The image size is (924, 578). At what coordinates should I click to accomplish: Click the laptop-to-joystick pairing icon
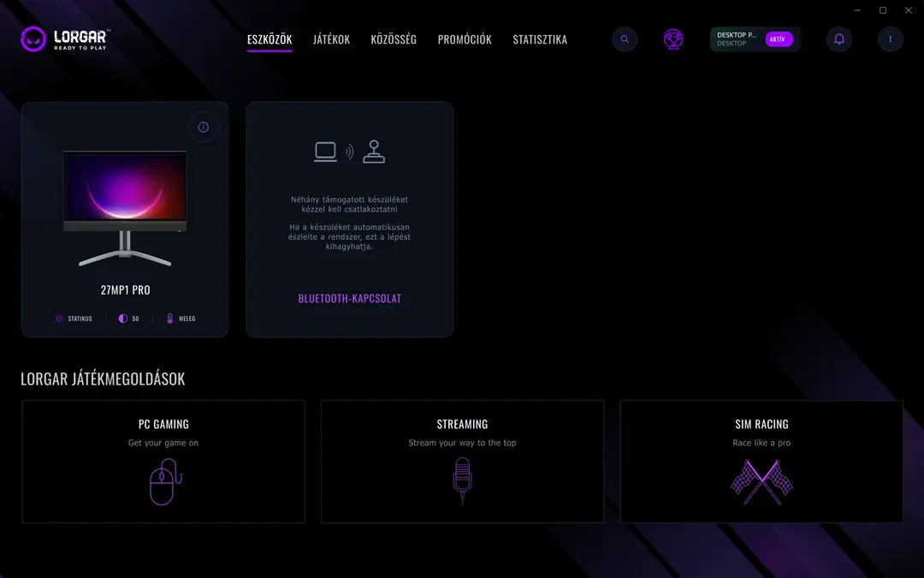click(x=349, y=152)
